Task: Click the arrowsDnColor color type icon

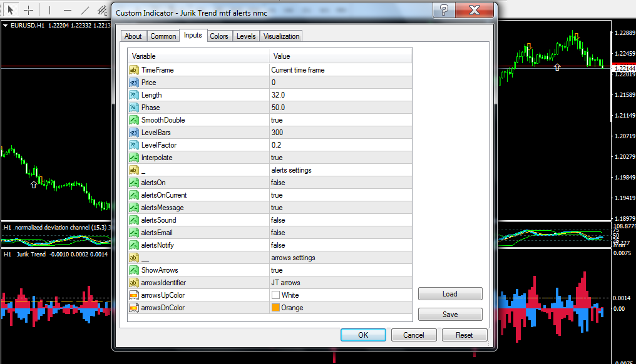Action: click(133, 308)
